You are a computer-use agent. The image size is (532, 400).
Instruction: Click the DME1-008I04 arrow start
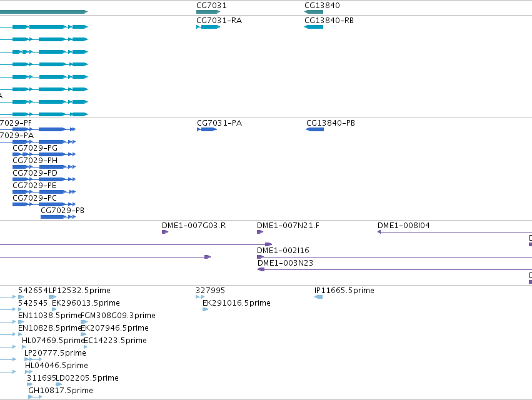[379, 232]
